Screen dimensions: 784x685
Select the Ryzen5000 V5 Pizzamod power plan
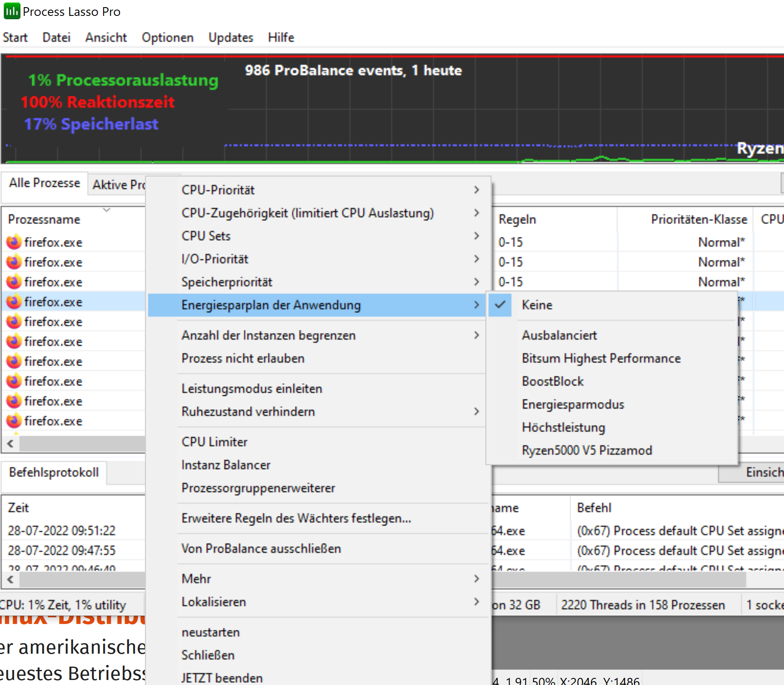pyautogui.click(x=612, y=450)
